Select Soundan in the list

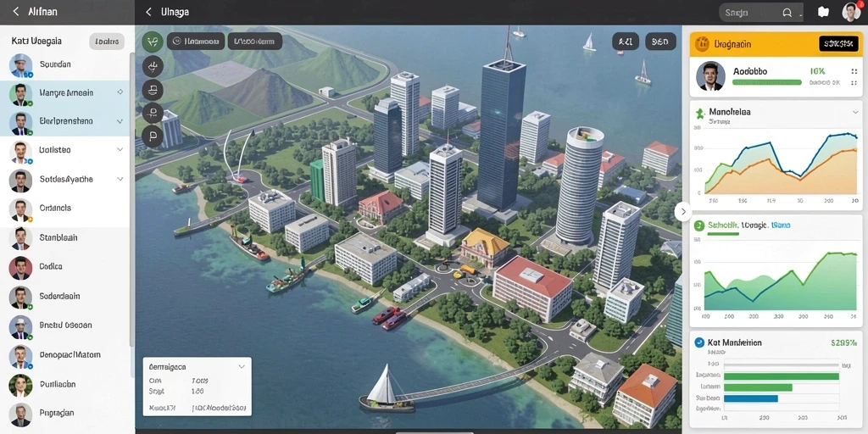tap(64, 64)
